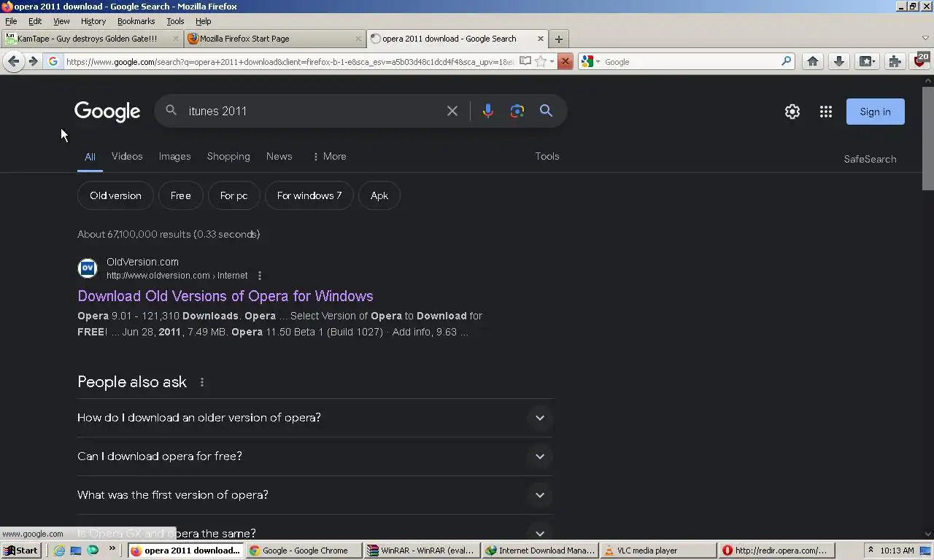
Task: Show hidden system tray icons
Action: [871, 551]
